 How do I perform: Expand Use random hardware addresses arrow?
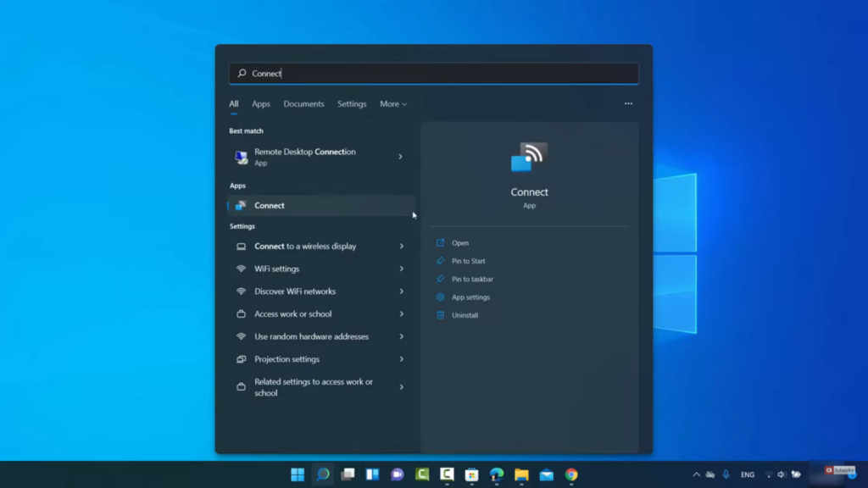tap(401, 336)
